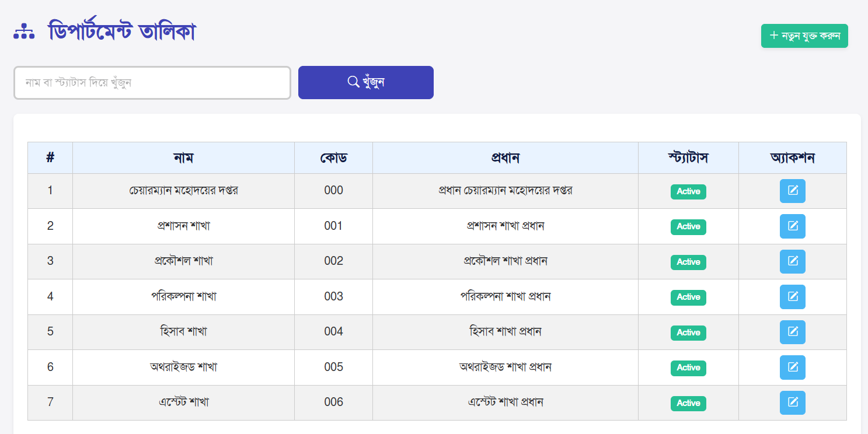Click the Active badge for এস্টেট শাখা
The width and height of the screenshot is (868, 434).
[x=688, y=403]
